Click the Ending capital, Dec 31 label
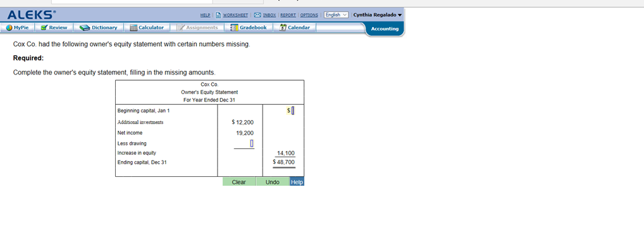 [x=142, y=162]
